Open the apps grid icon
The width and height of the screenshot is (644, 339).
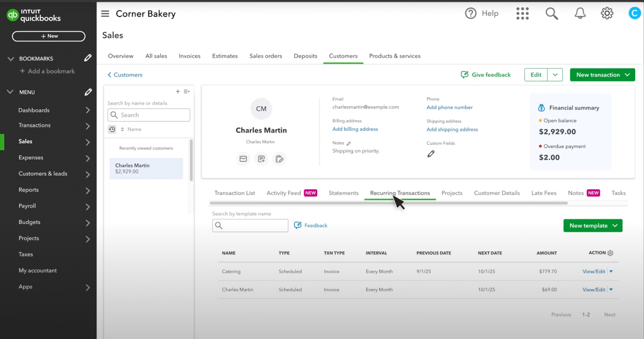[522, 13]
